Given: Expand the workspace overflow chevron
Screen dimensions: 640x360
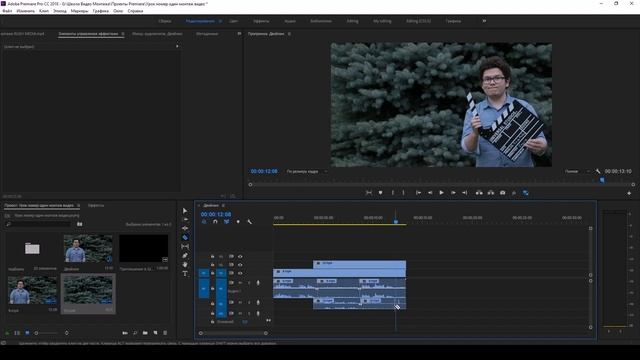Looking at the screenshot, I should pyautogui.click(x=484, y=21).
